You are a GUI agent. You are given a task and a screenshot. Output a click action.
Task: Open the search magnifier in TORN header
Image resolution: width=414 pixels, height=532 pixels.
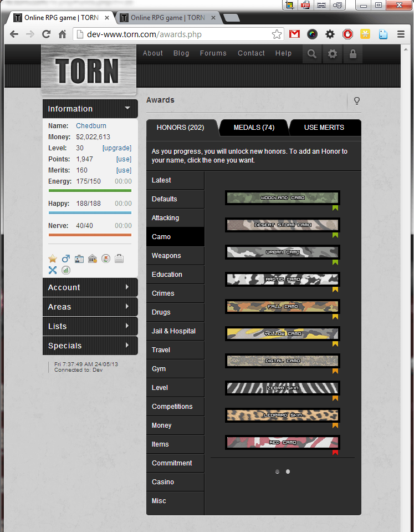point(312,54)
